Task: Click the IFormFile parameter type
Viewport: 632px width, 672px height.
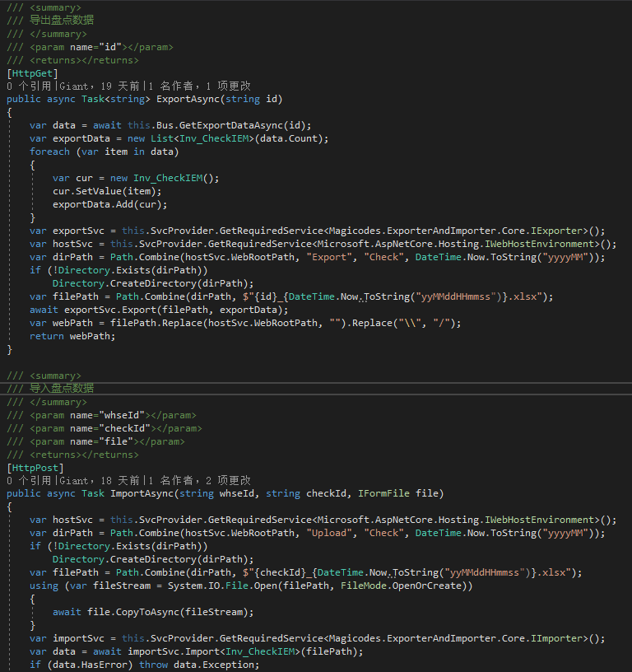Action: (383, 493)
